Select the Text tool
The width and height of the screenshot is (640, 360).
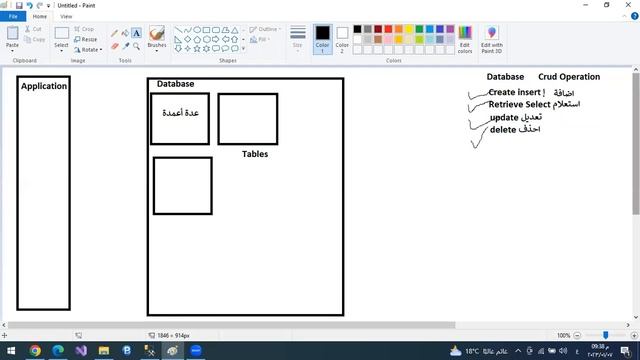pyautogui.click(x=136, y=33)
